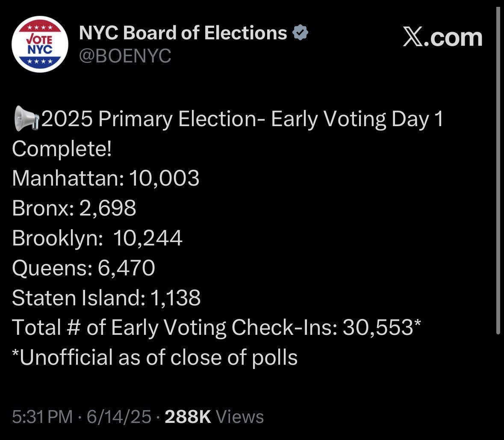Open the @BOENYC handle
504x440 pixels.
coord(125,56)
